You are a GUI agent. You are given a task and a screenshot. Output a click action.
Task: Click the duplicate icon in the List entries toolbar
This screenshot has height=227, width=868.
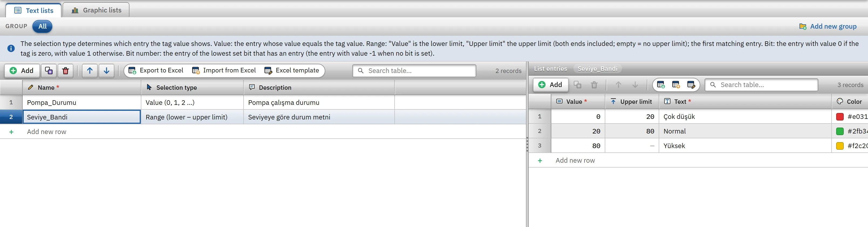click(577, 85)
